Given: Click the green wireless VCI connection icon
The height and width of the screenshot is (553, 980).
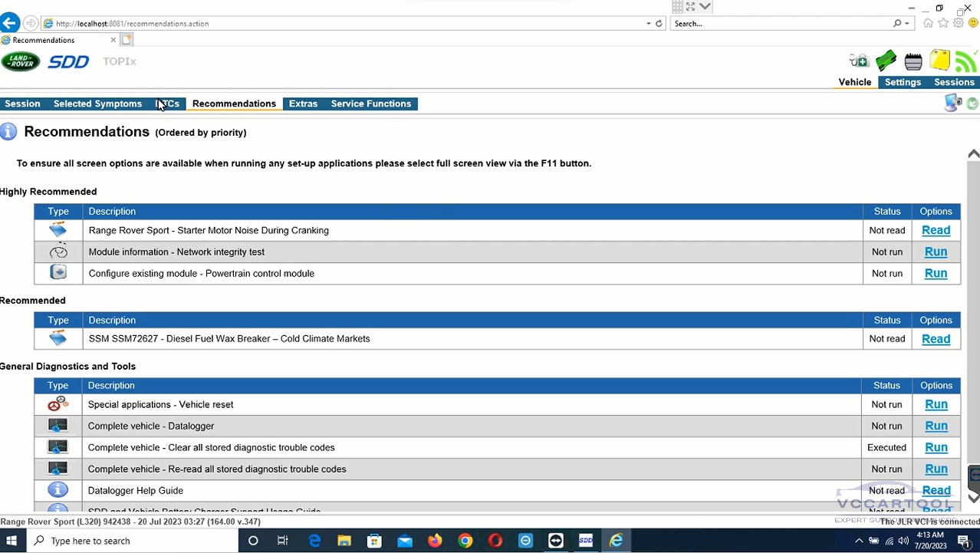Looking at the screenshot, I should click(x=966, y=61).
